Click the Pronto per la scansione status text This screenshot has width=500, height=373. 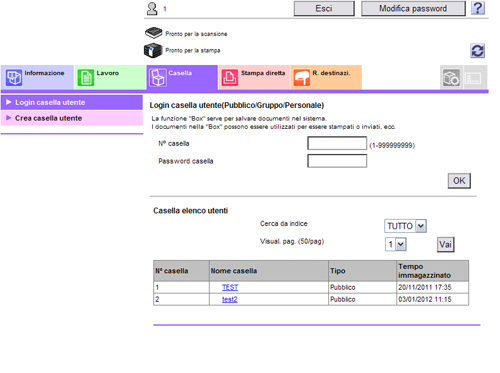196,34
